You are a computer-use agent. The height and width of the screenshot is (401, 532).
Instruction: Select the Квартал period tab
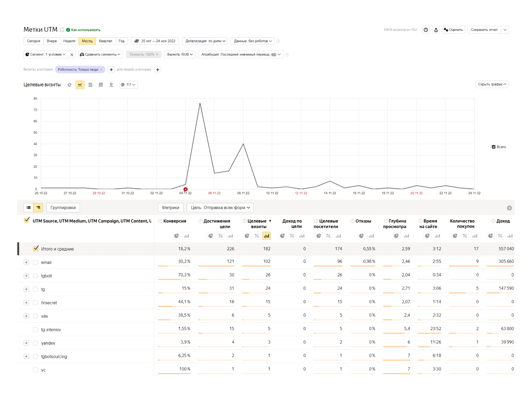[105, 41]
